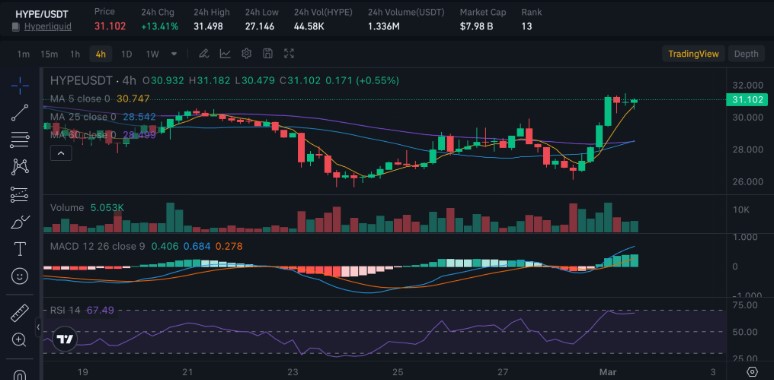Open chart settings gear icon
The height and width of the screenshot is (380, 774).
(246, 54)
